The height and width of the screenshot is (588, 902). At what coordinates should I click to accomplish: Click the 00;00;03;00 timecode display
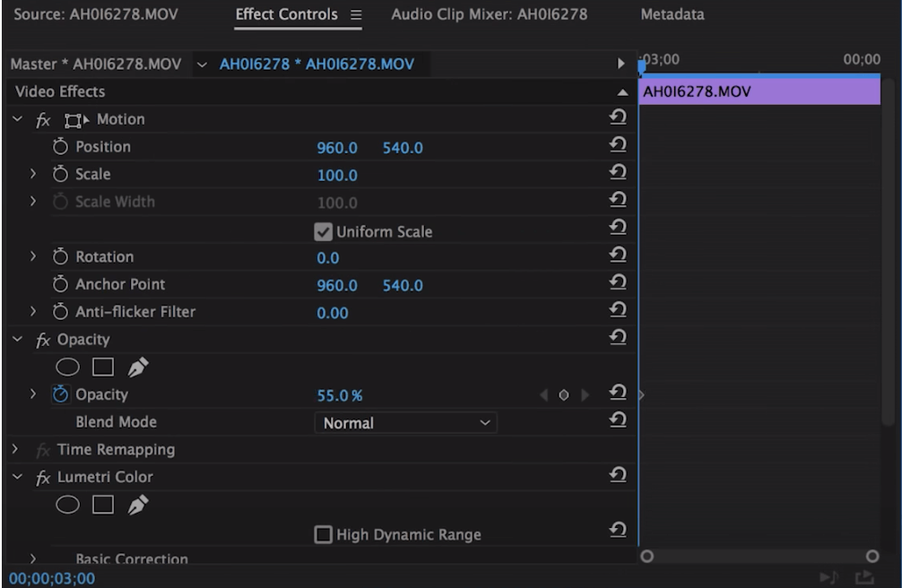coord(52,578)
